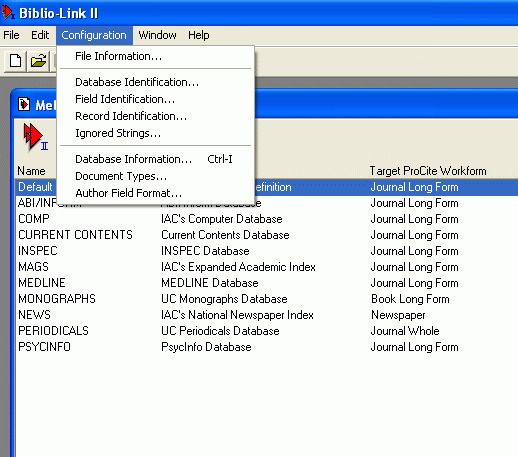This screenshot has height=457, width=518.
Task: Open the Edit menu
Action: (40, 35)
